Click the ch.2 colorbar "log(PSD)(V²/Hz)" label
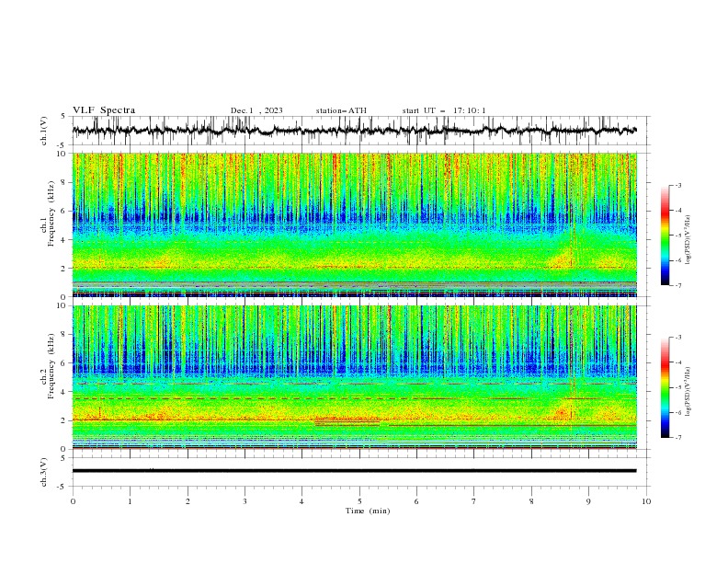 688,391
